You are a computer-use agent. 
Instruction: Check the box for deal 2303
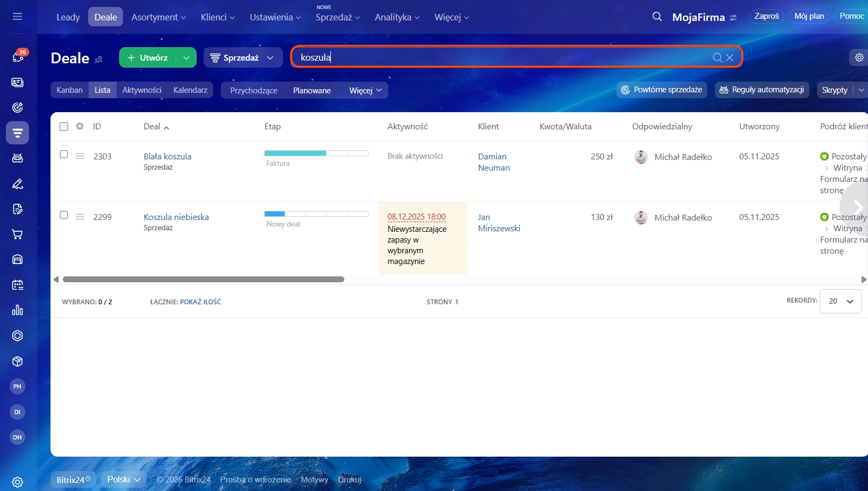click(64, 155)
